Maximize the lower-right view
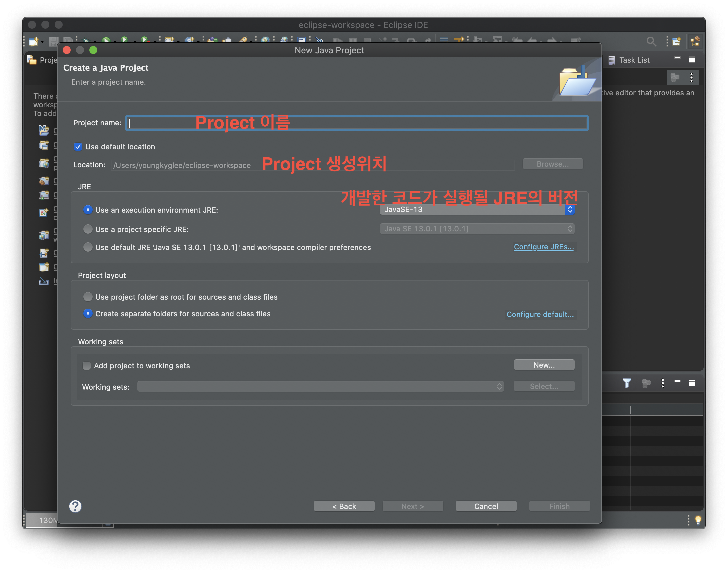The image size is (728, 573). point(692,383)
